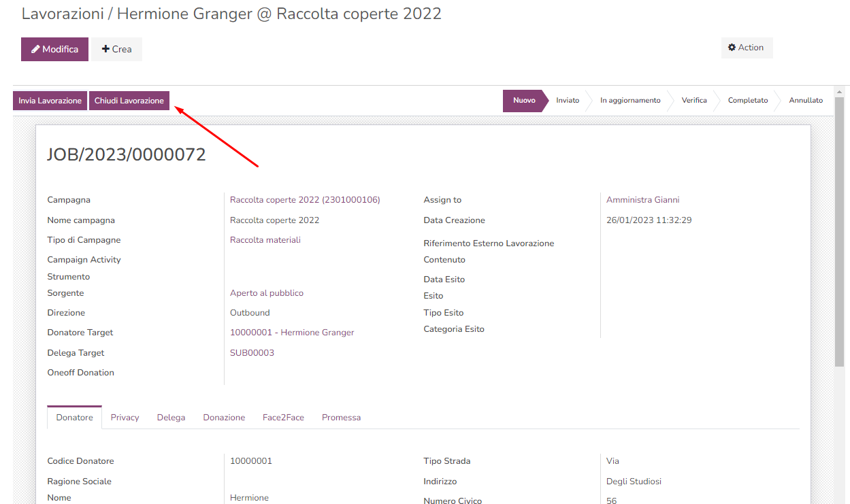
Task: Open Amministra Gianni assignee link
Action: 642,200
